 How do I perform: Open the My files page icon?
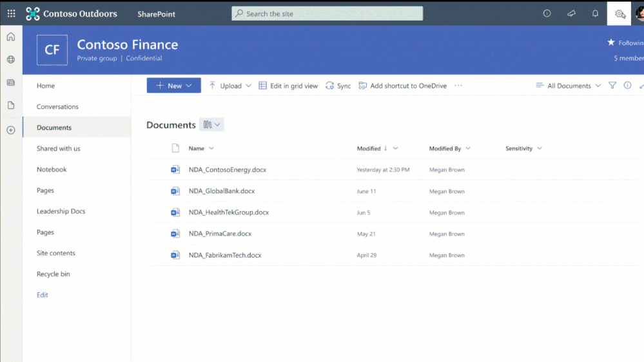pyautogui.click(x=11, y=106)
